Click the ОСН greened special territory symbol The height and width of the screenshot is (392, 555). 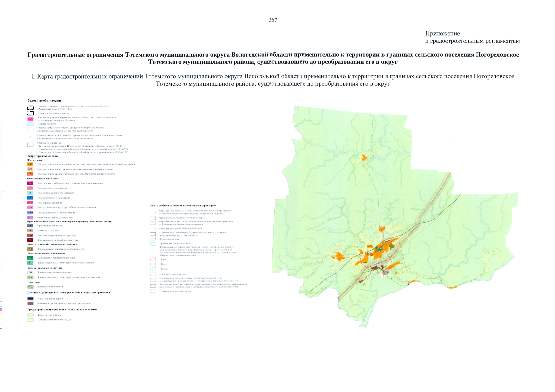(x=30, y=277)
